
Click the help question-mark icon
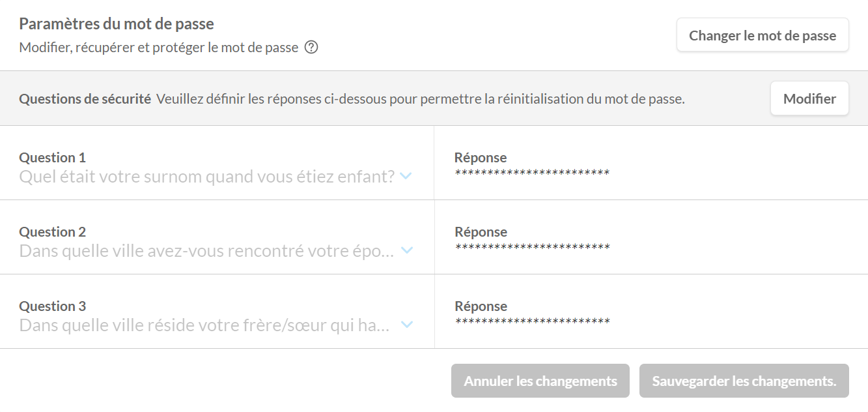tap(311, 48)
